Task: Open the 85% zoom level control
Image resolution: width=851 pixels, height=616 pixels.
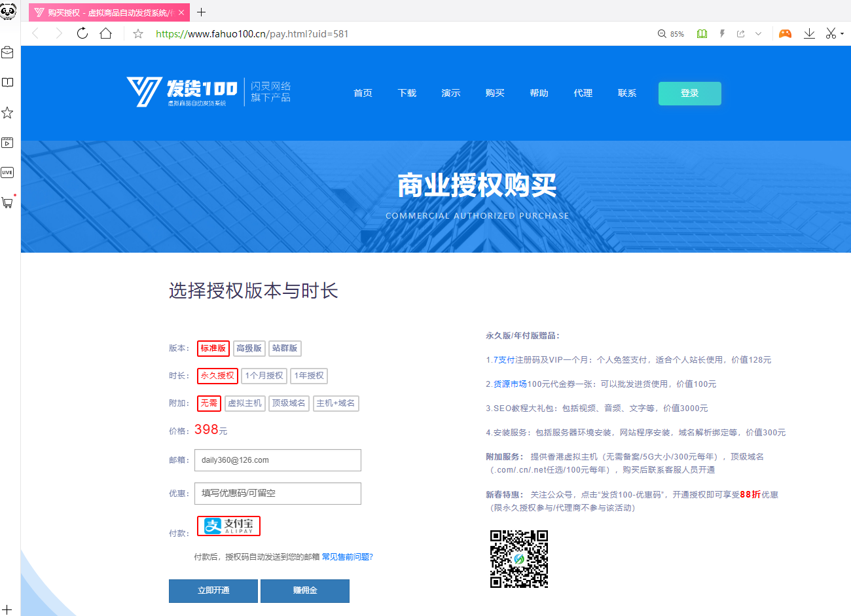Action: [671, 33]
